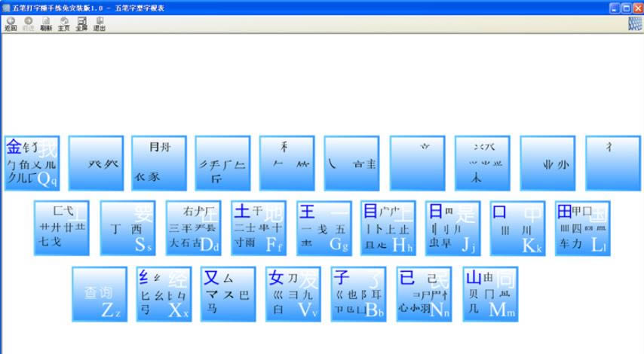The width and height of the screenshot is (644, 354).
Task: Select the 日 J key tile
Action: tap(452, 228)
